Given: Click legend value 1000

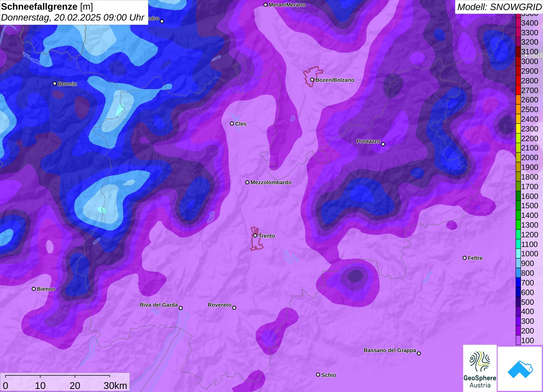Looking at the screenshot, I should tap(530, 254).
